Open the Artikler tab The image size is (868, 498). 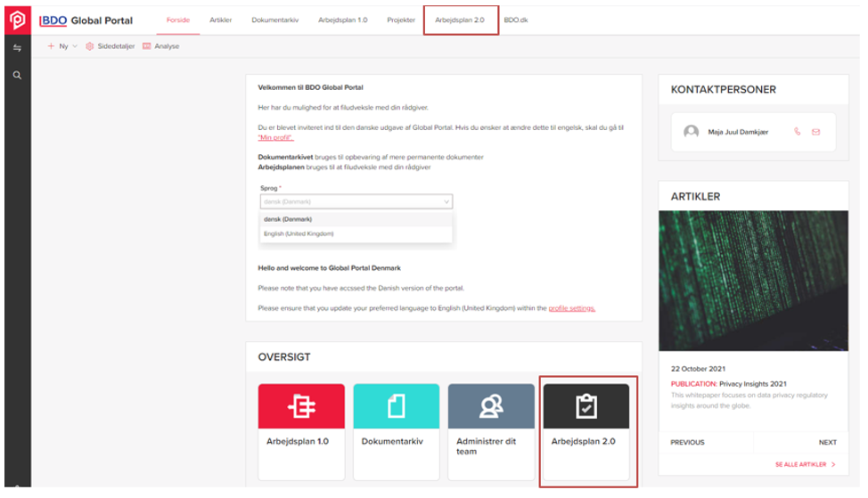point(220,20)
